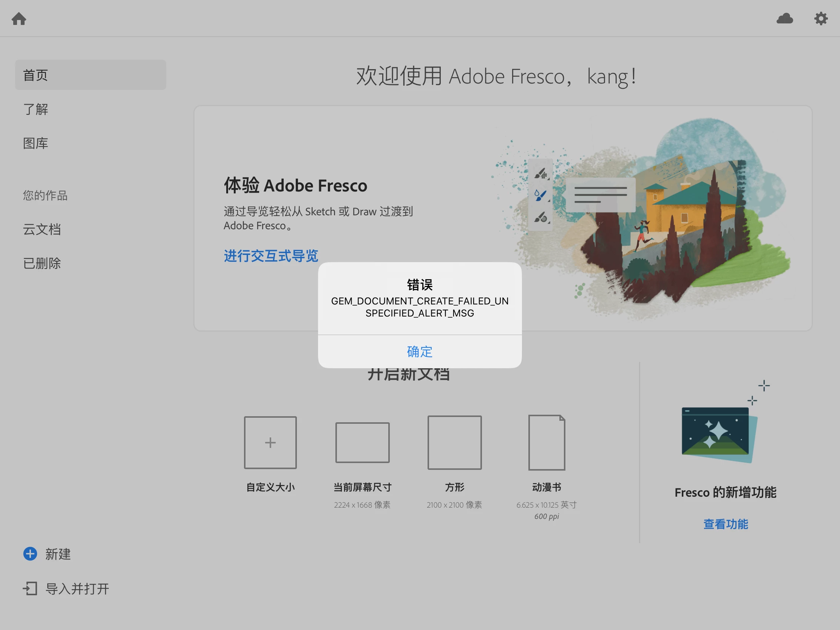Show 已删除 documents

tap(42, 263)
